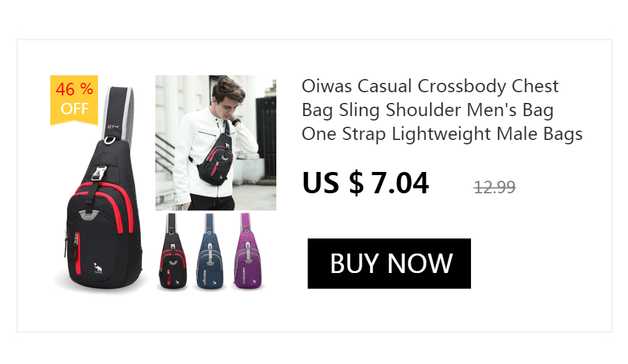Click the metal D-ring on the bag strap
628x364 pixels.
click(x=110, y=140)
